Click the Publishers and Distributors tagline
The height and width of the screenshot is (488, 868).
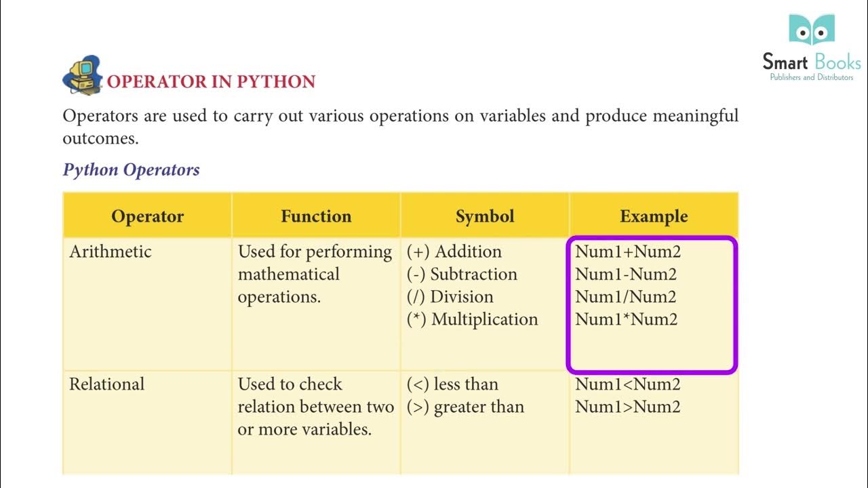click(811, 78)
